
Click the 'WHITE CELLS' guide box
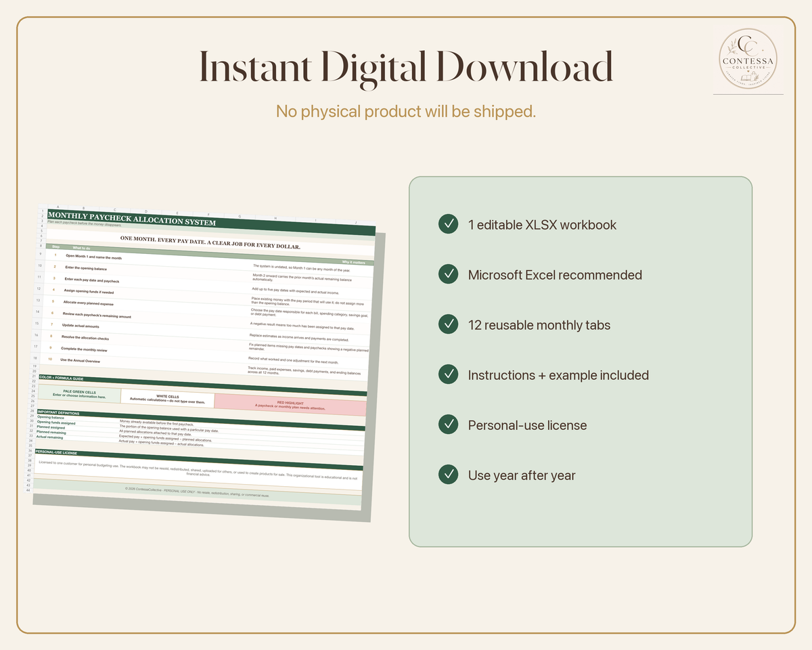click(x=167, y=399)
